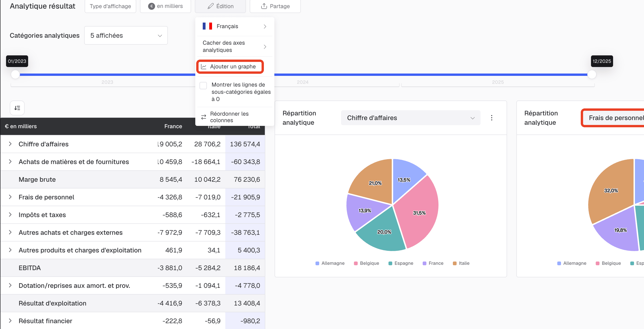This screenshot has height=329, width=644.
Task: Click the '€ en milliers' table header
Action: 21,126
